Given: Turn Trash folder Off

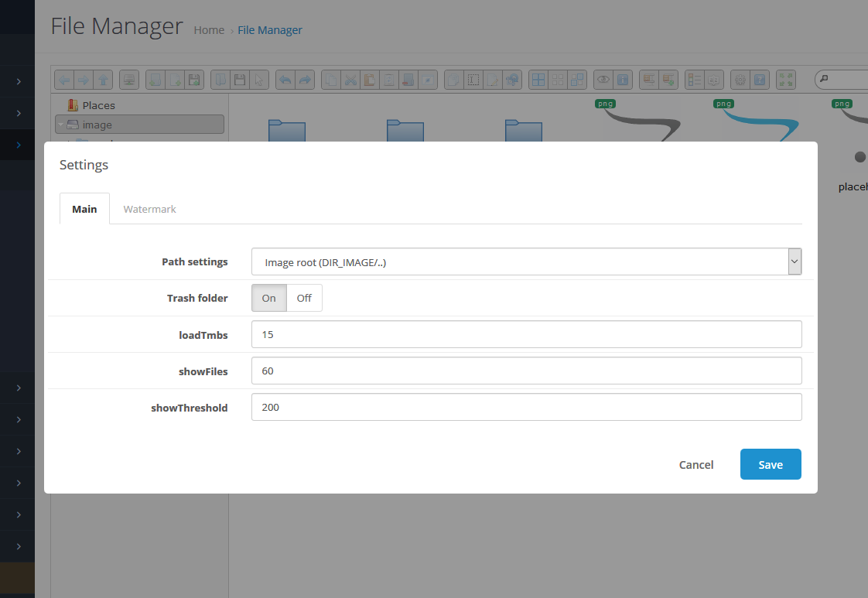Looking at the screenshot, I should [304, 298].
